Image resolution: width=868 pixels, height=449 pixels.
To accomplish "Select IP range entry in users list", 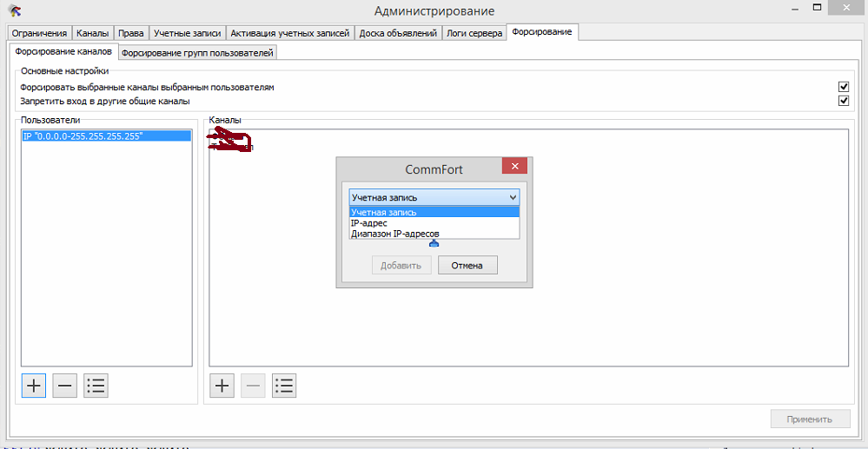I will coord(83,136).
